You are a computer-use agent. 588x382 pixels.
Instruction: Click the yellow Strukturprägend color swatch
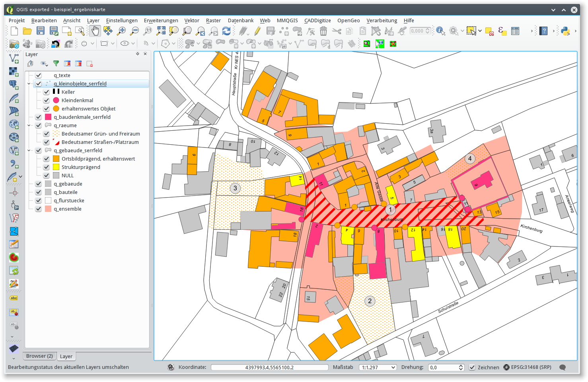tap(56, 167)
